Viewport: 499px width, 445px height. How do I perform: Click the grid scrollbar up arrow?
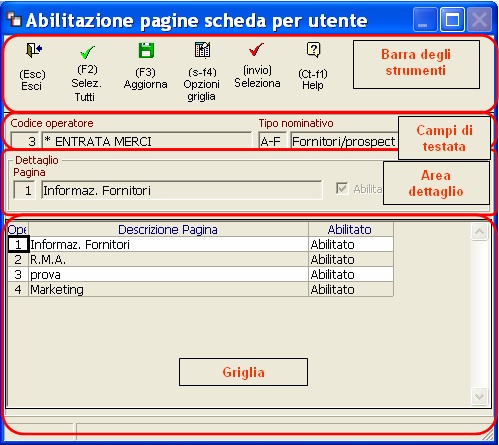tap(479, 231)
